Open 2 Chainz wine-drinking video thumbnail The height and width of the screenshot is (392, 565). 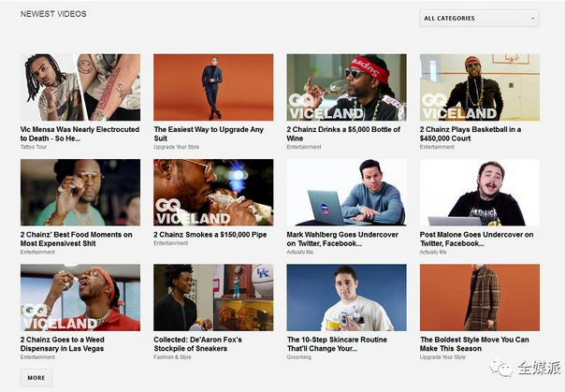[347, 87]
